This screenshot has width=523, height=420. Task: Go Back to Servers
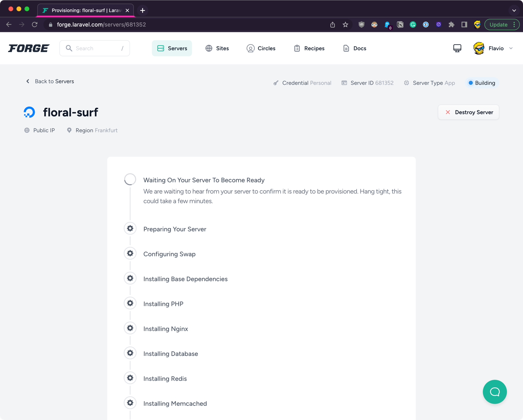tap(50, 81)
